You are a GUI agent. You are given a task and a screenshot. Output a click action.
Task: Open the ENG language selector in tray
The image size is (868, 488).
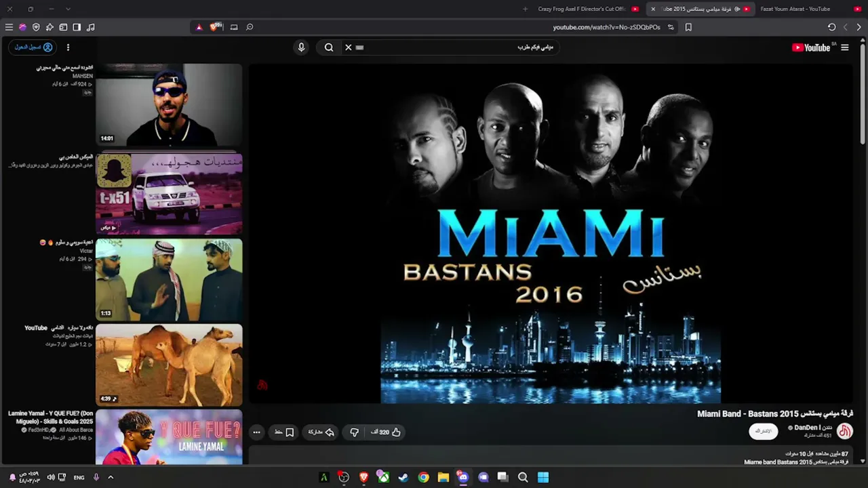pos(79,477)
